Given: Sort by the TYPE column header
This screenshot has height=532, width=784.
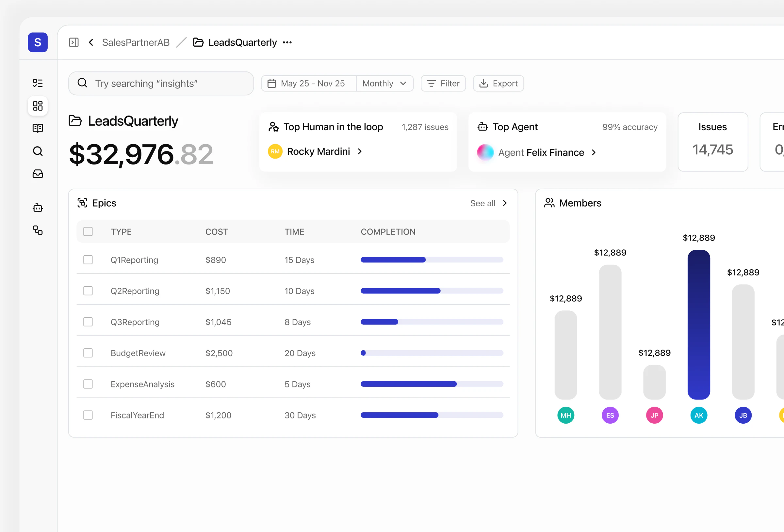Looking at the screenshot, I should 121,232.
